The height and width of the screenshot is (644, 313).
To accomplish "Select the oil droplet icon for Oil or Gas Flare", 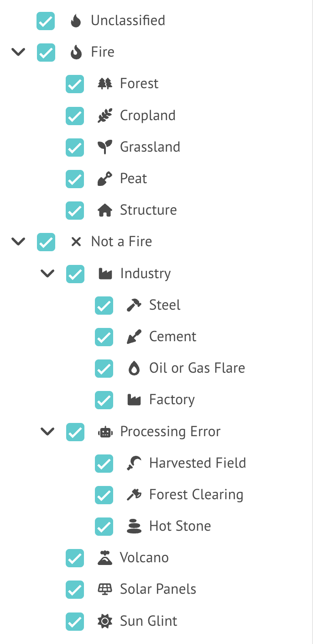I will tap(134, 368).
